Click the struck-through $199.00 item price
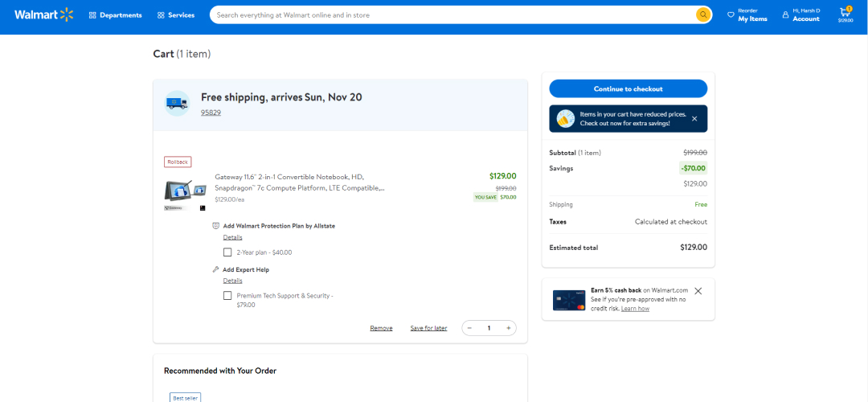868x402 pixels. (506, 188)
